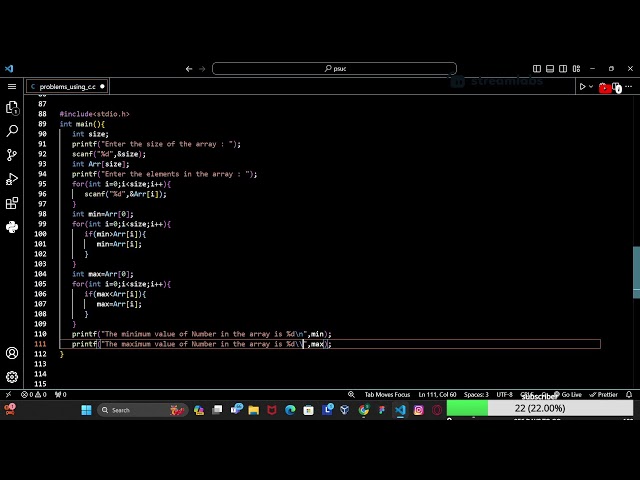
Task: Open Opera browser from the taskbar
Action: pyautogui.click(x=437, y=410)
